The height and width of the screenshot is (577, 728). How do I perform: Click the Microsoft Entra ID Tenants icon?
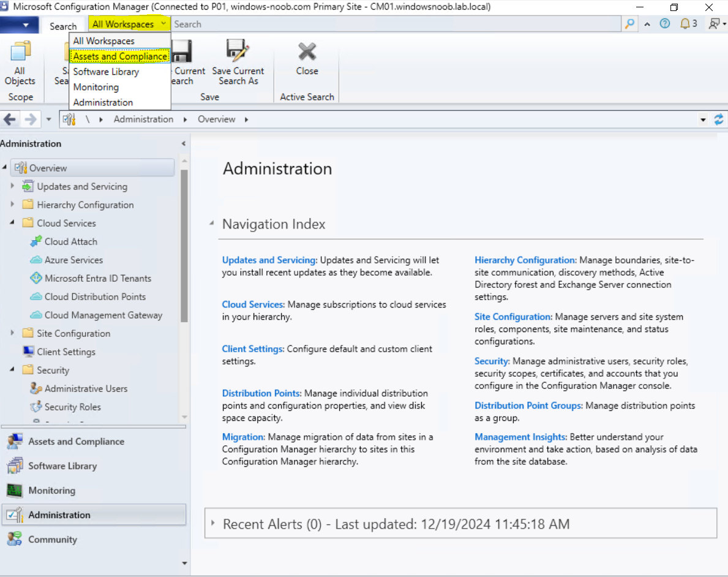36,278
